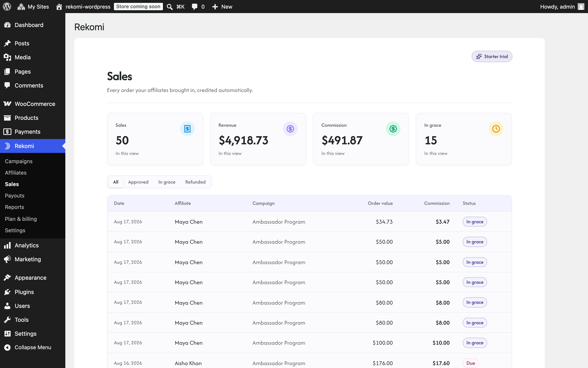
Task: Click the $4,918.73 revenue figure
Action: coord(243,140)
